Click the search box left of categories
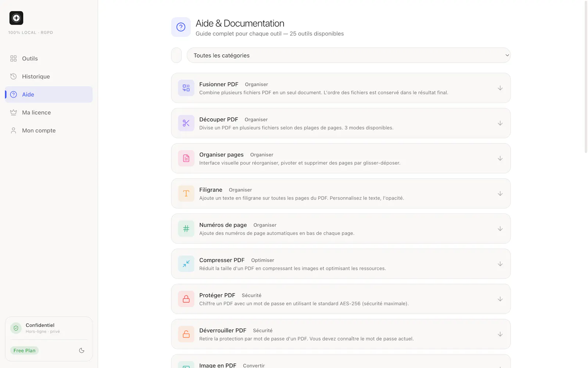 point(176,55)
